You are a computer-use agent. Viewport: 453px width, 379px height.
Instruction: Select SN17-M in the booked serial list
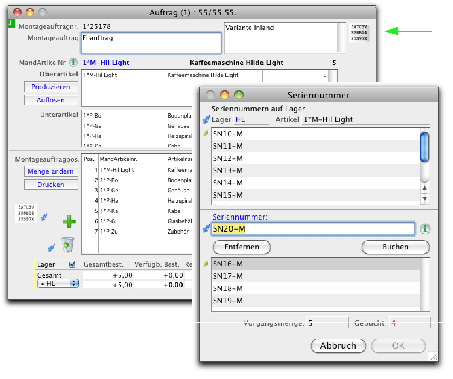tap(316, 276)
